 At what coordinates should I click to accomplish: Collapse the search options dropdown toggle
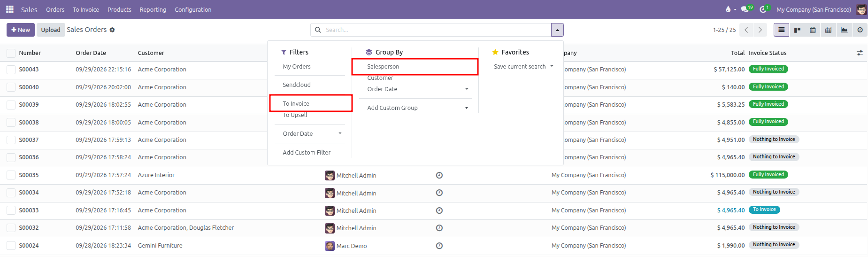(x=557, y=30)
